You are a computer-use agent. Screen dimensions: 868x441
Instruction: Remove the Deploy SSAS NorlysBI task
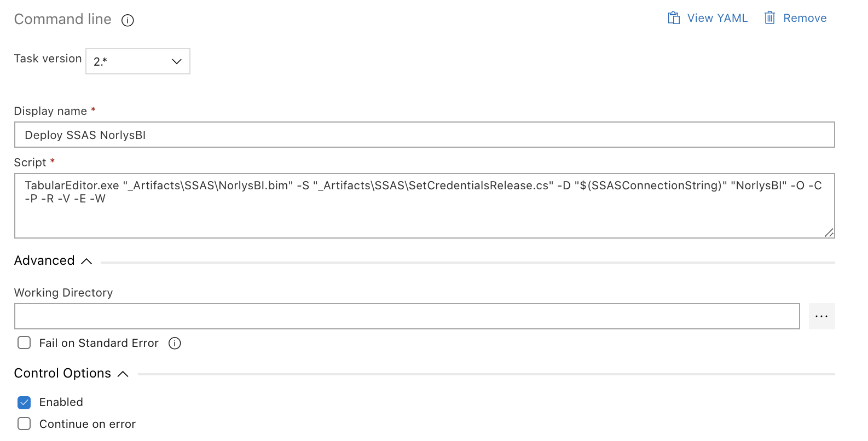tap(805, 18)
